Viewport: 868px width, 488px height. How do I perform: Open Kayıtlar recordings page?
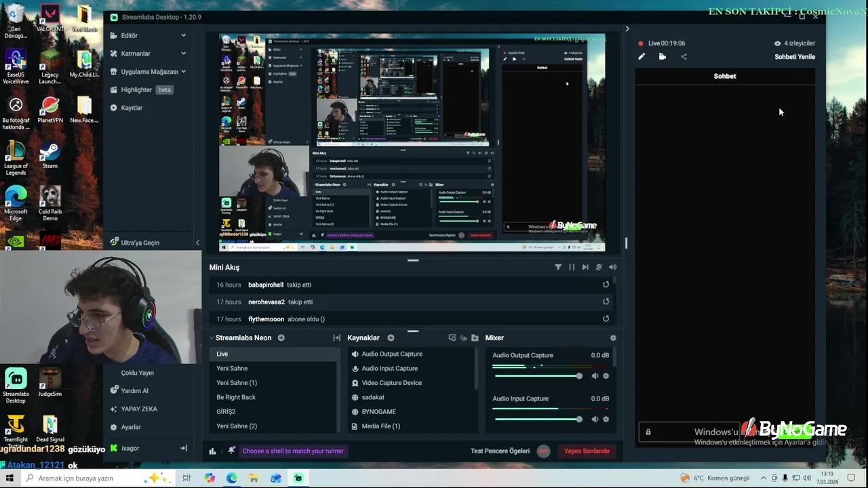(x=126, y=108)
